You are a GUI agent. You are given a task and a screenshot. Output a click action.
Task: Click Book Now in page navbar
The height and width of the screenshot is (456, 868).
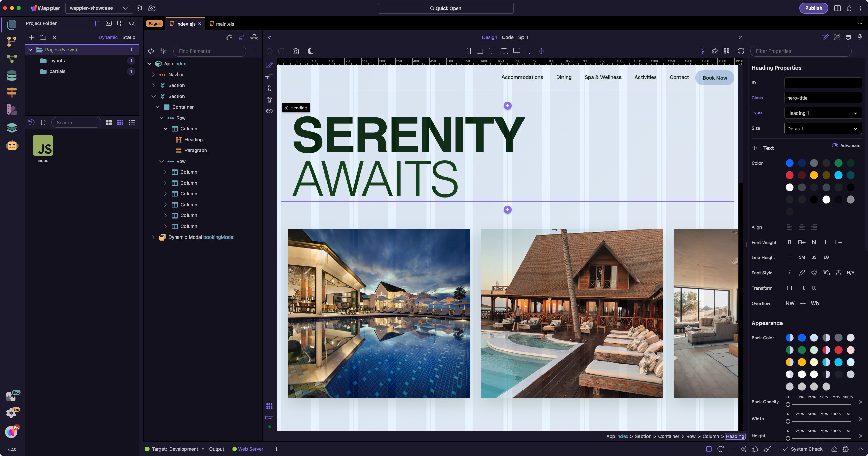(714, 78)
